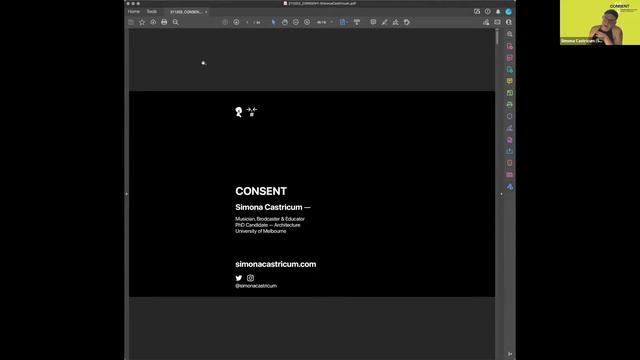Open the find text magnifier in toolbar
This screenshot has height=360, width=640.
(176, 22)
